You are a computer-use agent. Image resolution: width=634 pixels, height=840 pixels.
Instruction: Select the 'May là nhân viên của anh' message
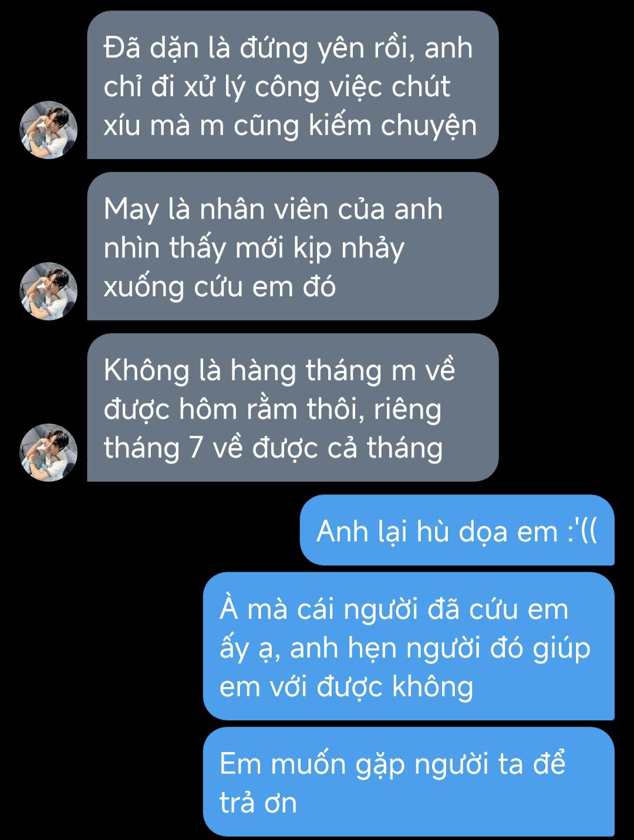click(293, 246)
